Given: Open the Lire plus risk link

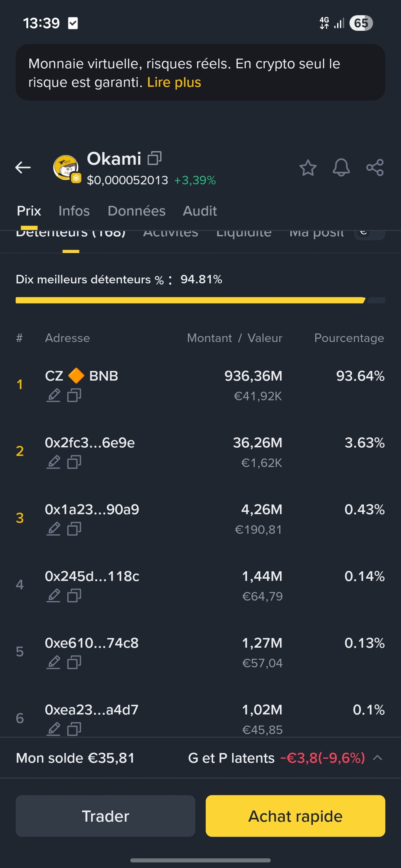Looking at the screenshot, I should [174, 82].
